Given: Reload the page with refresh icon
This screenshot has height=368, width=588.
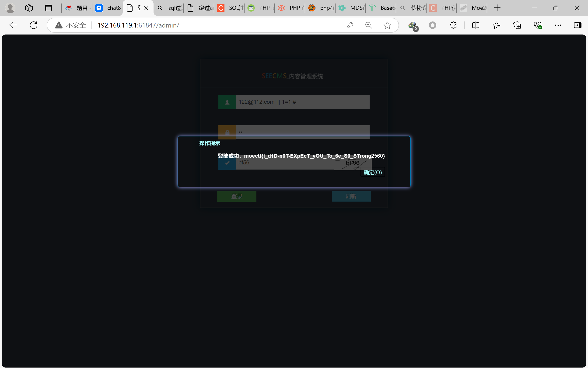Looking at the screenshot, I should click(34, 25).
